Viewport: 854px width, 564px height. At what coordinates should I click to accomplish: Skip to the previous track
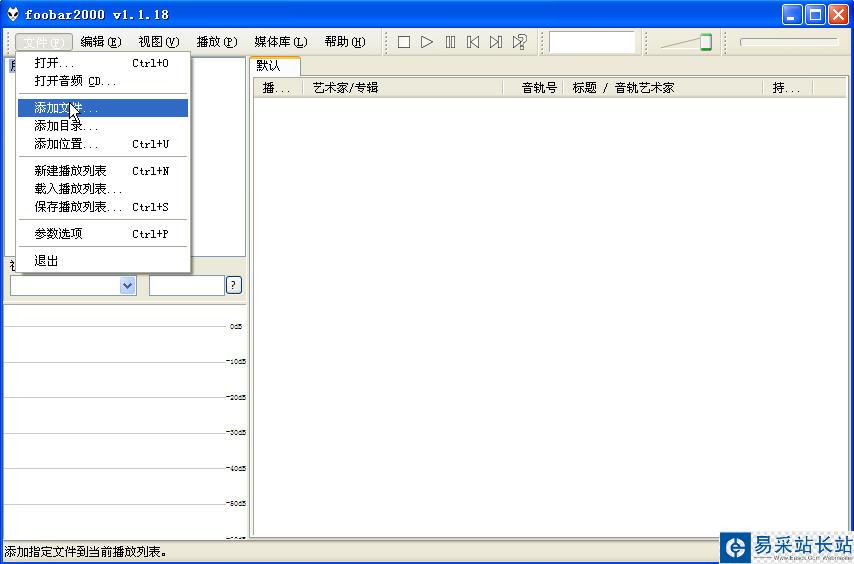tap(473, 42)
